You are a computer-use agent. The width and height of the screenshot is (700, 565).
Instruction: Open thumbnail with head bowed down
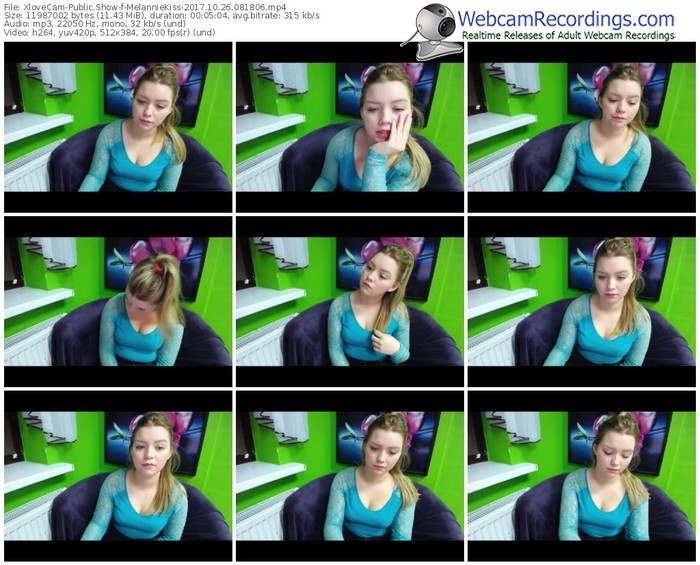tap(118, 301)
